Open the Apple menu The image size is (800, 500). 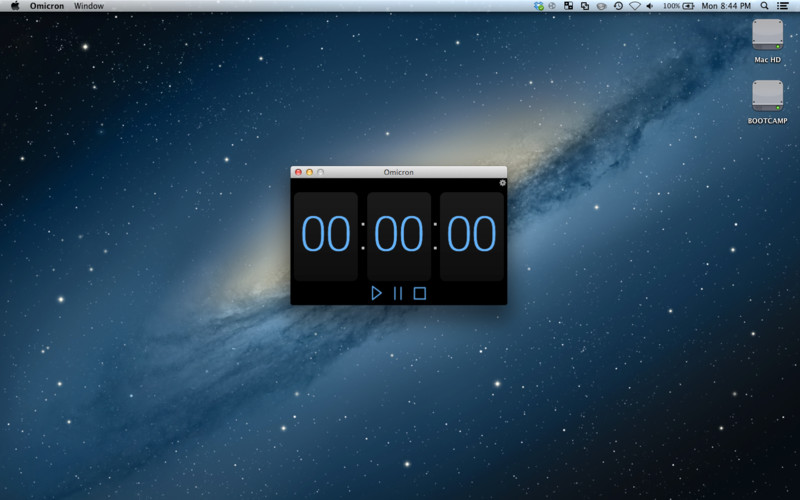15,6
